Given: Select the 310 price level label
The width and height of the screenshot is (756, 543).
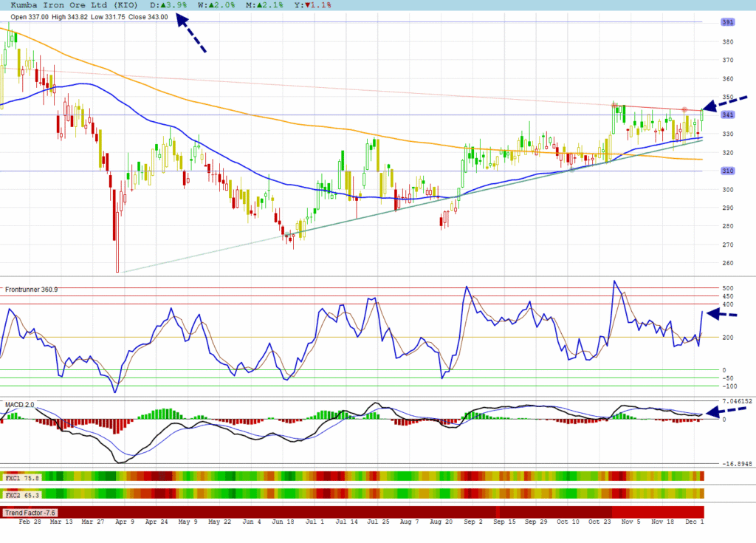Looking at the screenshot, I should pos(728,171).
